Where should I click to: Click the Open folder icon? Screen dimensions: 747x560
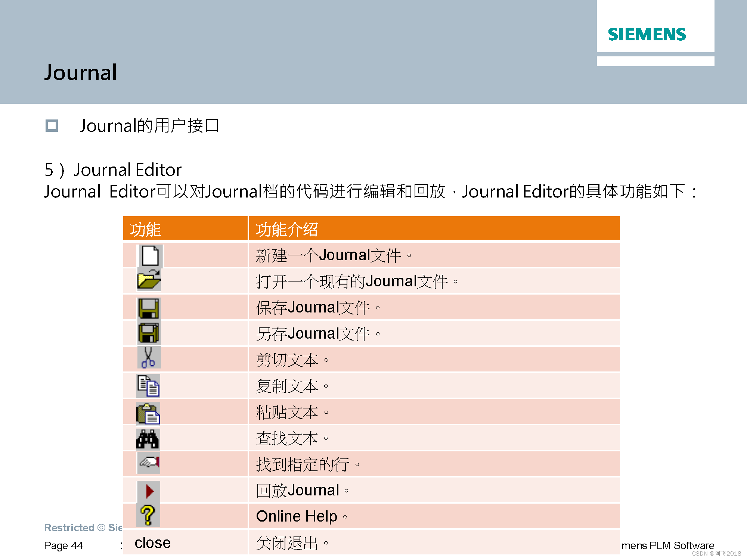(x=149, y=279)
